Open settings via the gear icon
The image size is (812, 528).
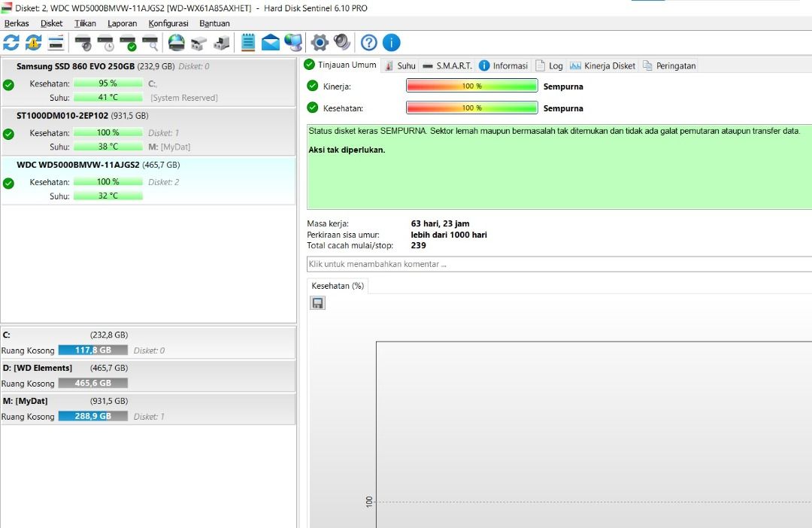320,43
